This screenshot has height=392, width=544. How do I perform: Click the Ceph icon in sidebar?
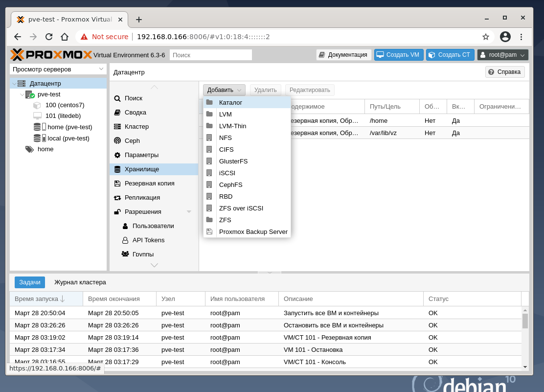pos(117,140)
